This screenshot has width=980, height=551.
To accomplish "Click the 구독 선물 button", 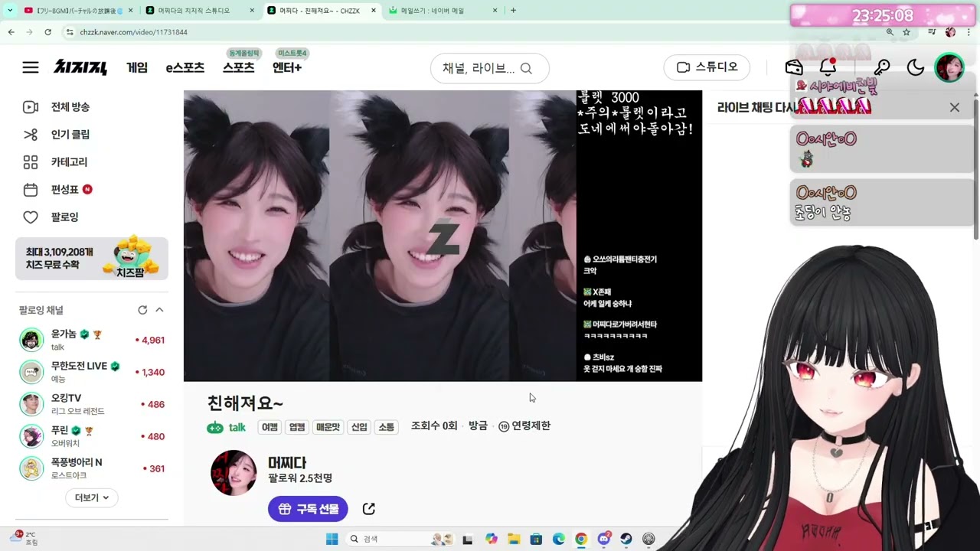I will coord(308,509).
